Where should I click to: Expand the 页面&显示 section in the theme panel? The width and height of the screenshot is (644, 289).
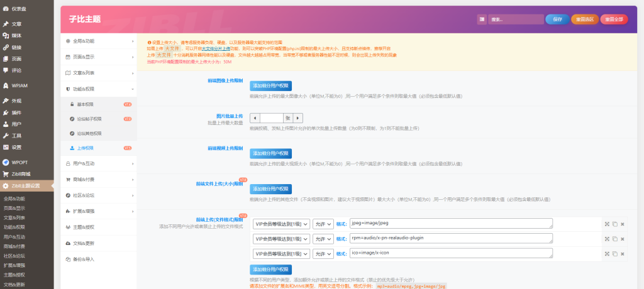(x=99, y=57)
